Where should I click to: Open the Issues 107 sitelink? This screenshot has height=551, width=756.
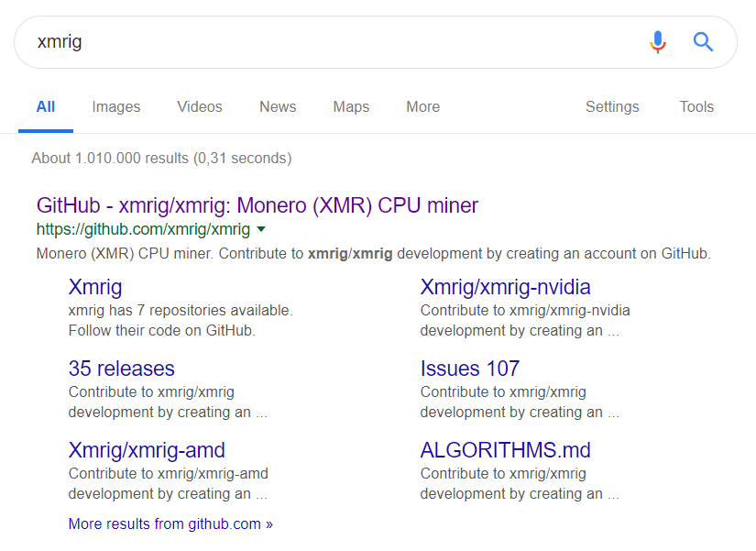[470, 369]
